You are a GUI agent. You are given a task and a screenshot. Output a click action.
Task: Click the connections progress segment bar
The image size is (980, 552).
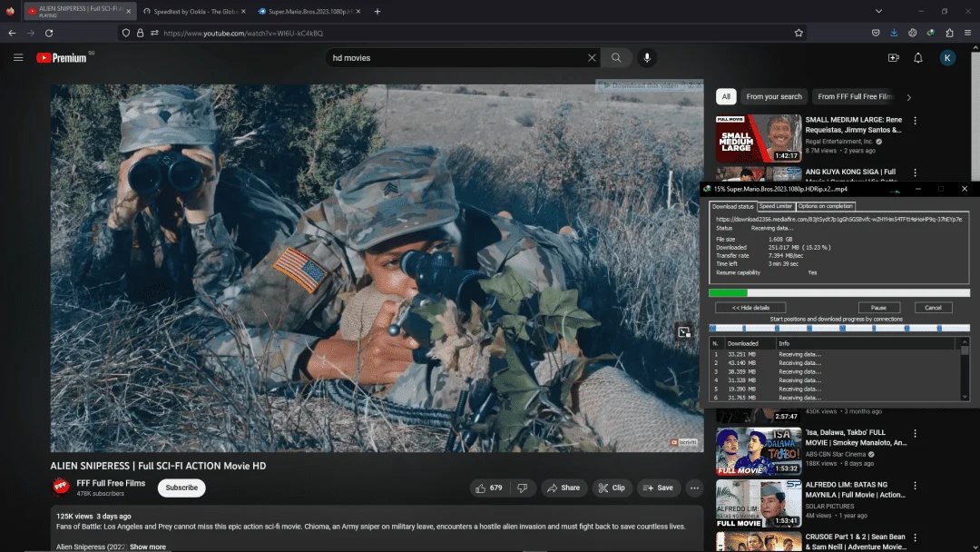pos(838,328)
